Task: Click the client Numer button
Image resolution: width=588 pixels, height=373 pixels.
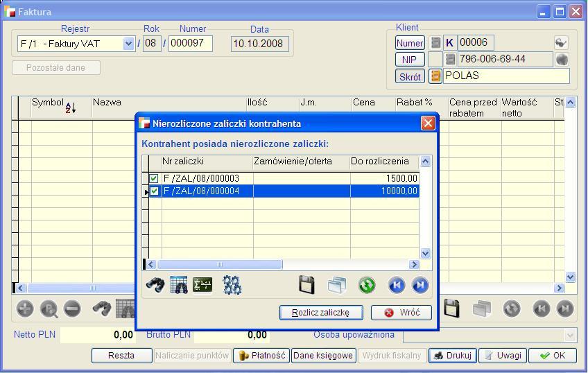Action: [x=410, y=43]
